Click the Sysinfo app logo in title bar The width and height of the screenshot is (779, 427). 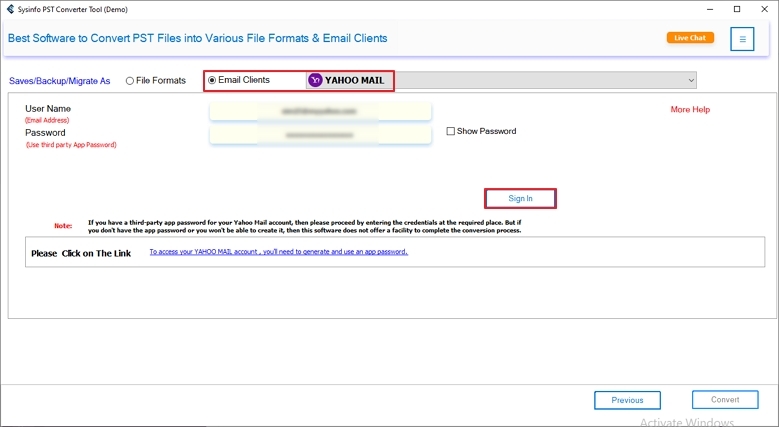click(10, 9)
